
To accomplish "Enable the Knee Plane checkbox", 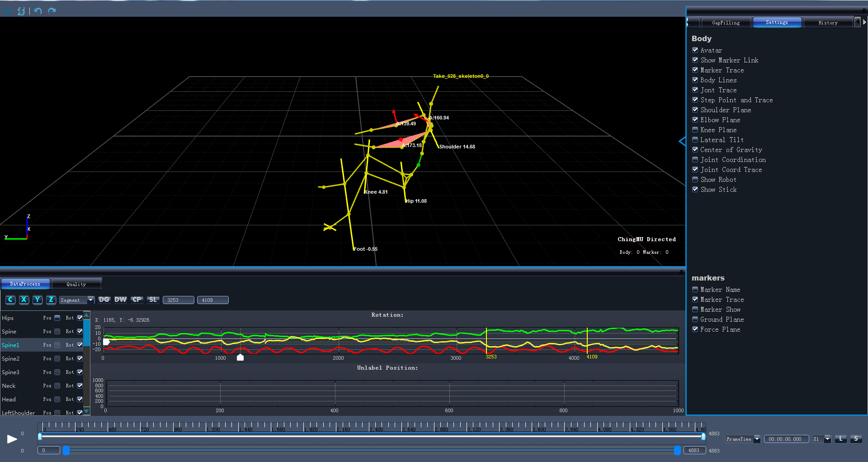I will 695,130.
